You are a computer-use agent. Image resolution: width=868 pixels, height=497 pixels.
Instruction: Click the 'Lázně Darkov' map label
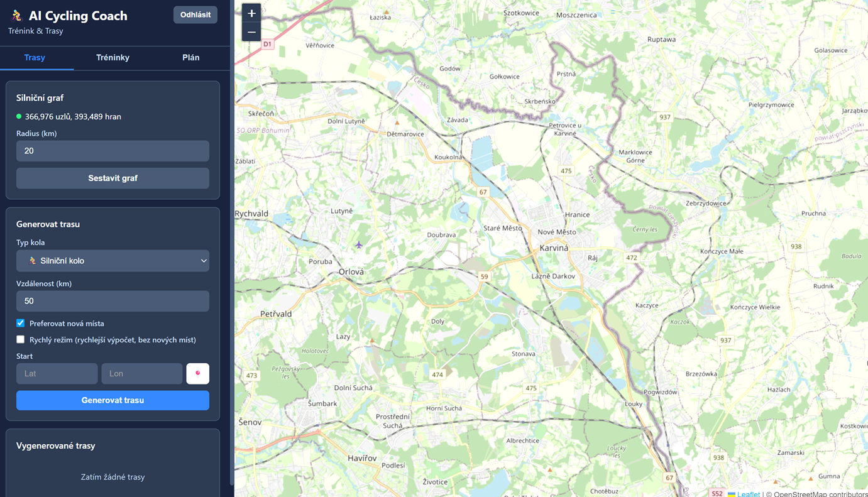pyautogui.click(x=553, y=276)
